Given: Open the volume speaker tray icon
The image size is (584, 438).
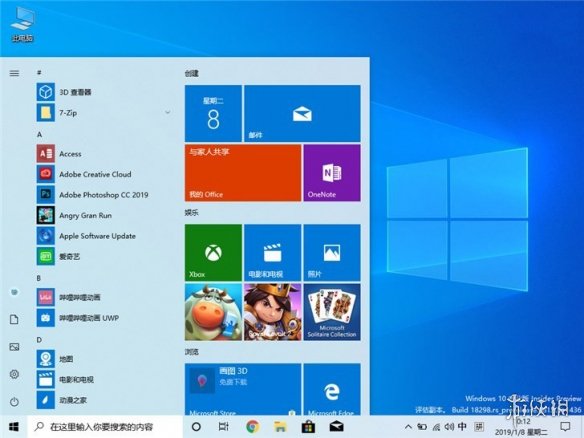Looking at the screenshot, I should 449,427.
